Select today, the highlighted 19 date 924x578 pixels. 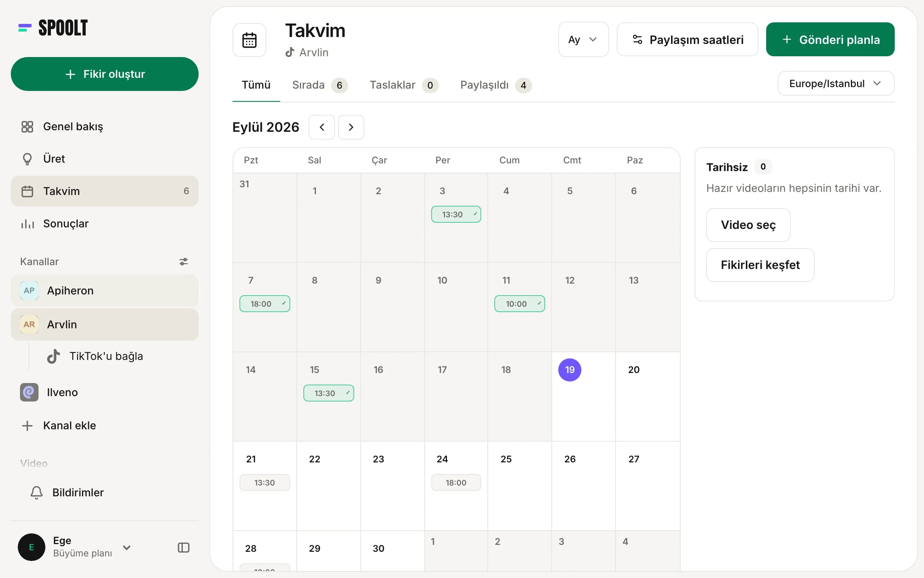click(x=570, y=370)
